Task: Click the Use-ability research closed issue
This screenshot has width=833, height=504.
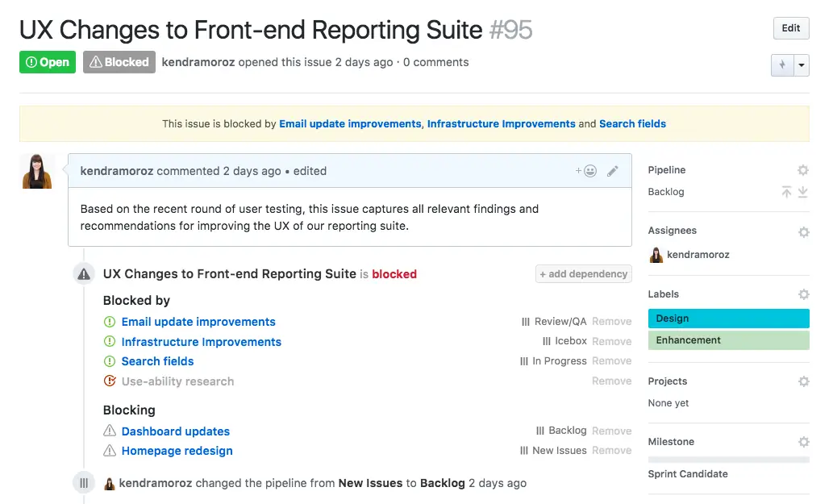Action: pyautogui.click(x=177, y=381)
